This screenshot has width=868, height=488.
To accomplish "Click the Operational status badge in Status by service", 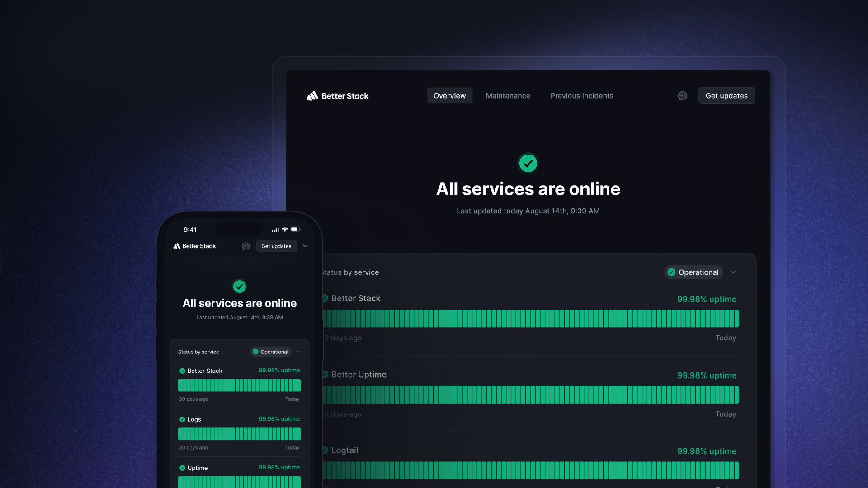I will pyautogui.click(x=693, y=272).
